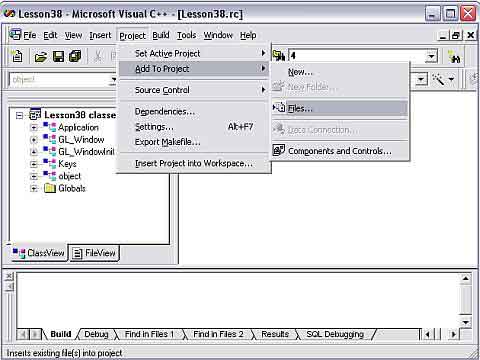Screen dimensions: 480x360
Task: Click the Keys class icon in tree
Action: 50,164
